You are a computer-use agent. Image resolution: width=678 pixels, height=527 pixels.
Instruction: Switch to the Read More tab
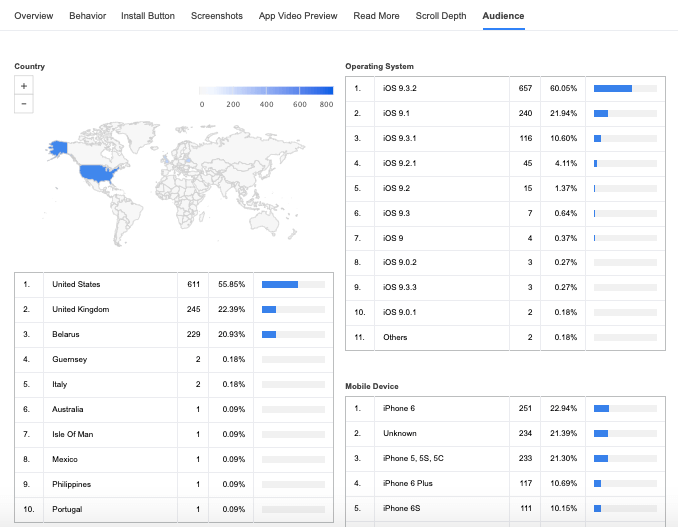(x=376, y=16)
